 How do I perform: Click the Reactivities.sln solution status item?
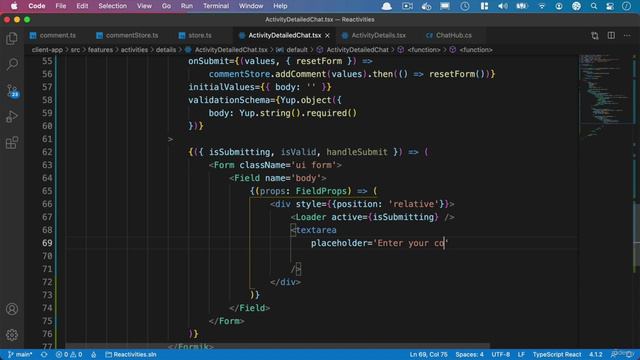131,354
